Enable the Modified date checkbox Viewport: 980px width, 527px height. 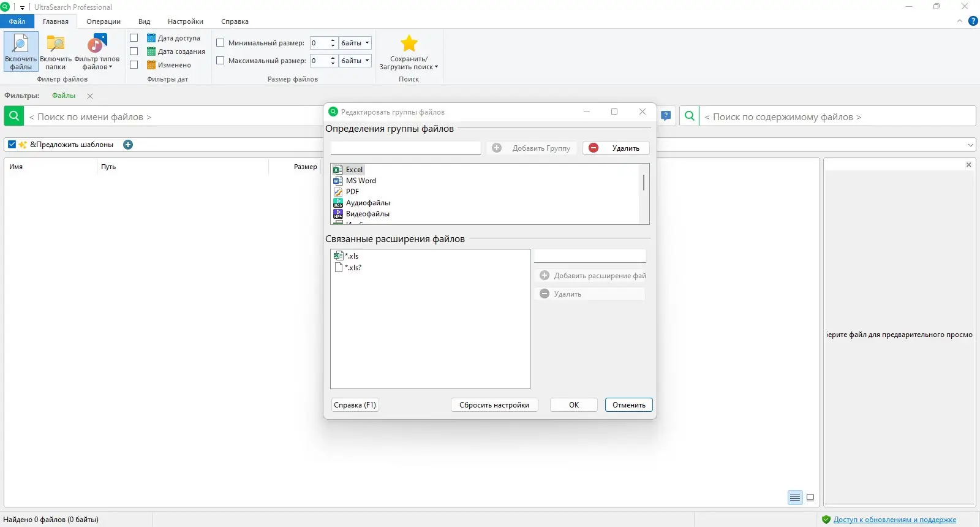(134, 65)
